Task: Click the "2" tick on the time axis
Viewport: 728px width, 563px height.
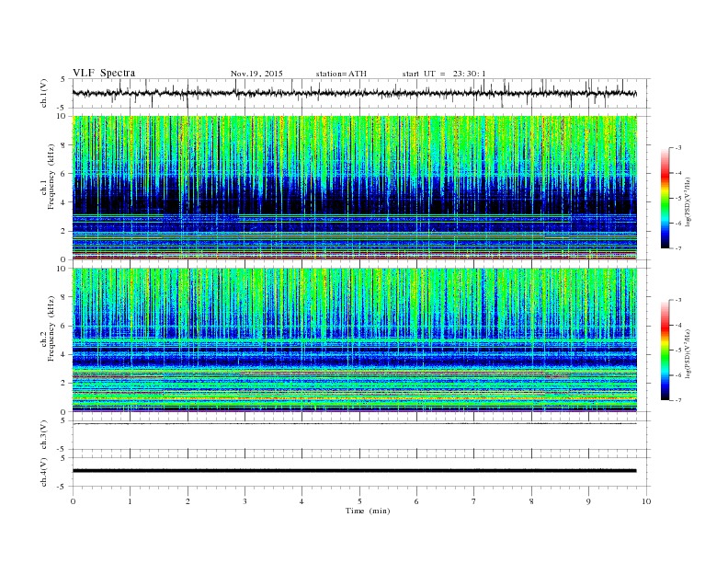Action: (188, 501)
